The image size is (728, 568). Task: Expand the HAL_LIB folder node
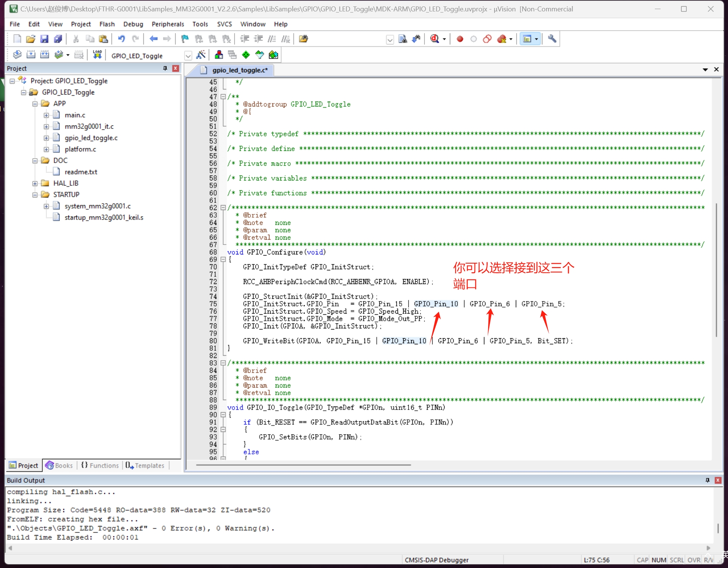35,184
